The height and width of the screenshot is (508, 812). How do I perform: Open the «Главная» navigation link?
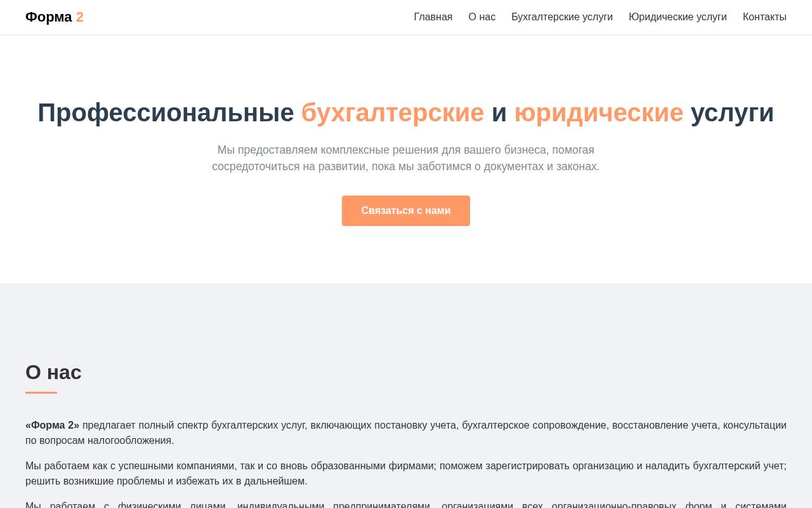(433, 17)
